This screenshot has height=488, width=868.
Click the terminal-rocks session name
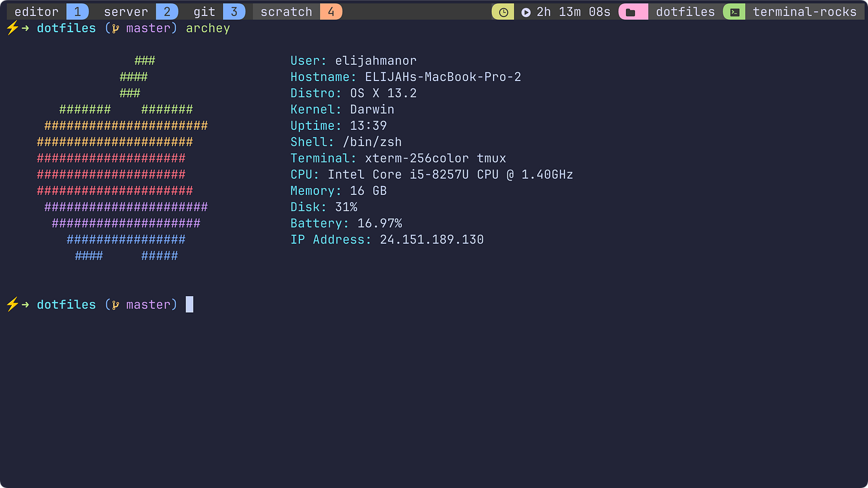click(x=804, y=12)
